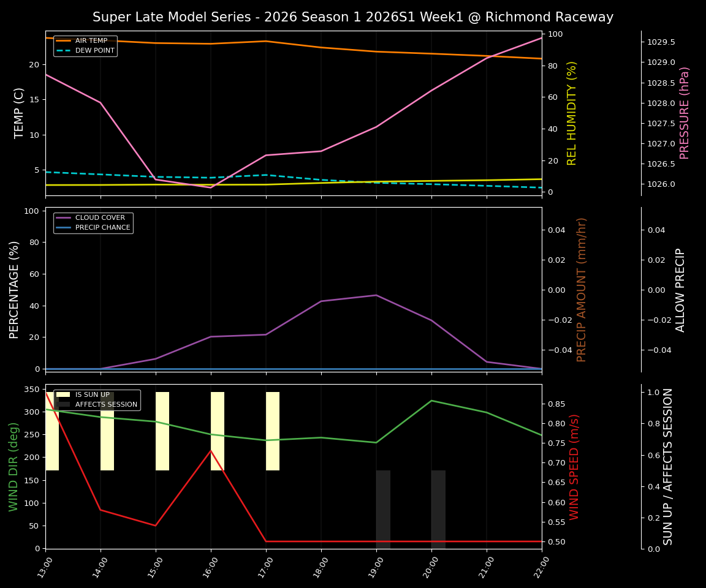Viewport: 706px width, 588px height.
Task: Click the DEW POINT dashed legend swatch
Action: pyautogui.click(x=64, y=51)
